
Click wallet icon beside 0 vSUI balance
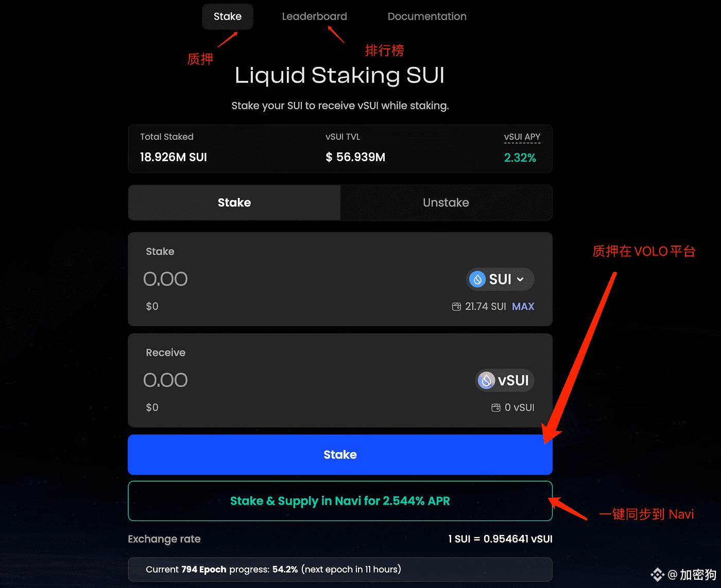495,408
